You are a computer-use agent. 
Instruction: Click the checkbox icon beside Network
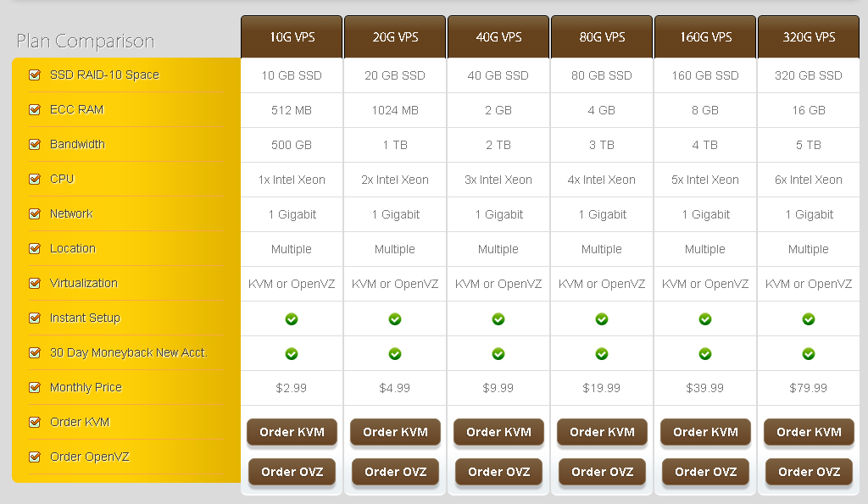pos(34,213)
